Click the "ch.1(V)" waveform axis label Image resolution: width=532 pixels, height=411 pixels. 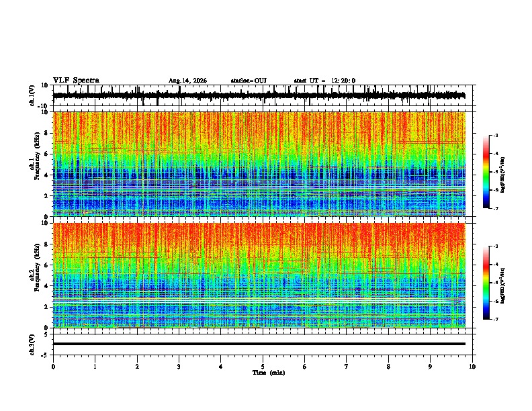click(x=32, y=95)
